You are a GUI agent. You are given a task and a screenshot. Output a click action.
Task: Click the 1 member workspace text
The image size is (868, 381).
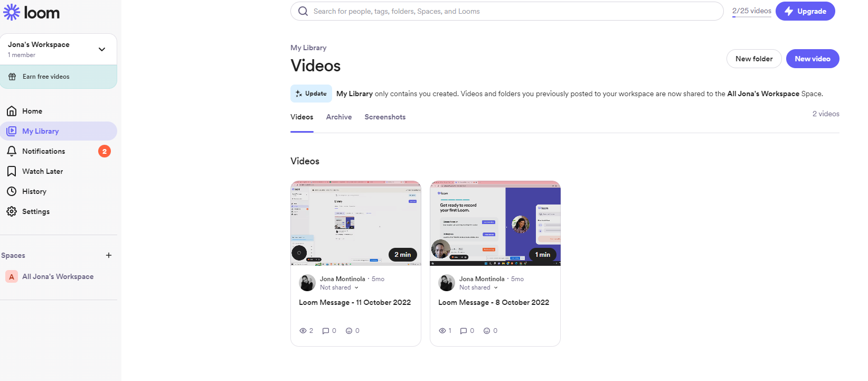coord(22,55)
